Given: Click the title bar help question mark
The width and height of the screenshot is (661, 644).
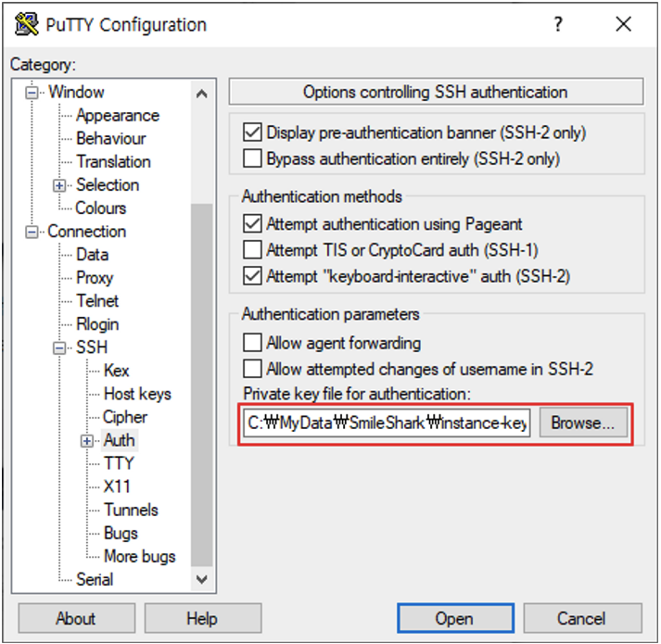Looking at the screenshot, I should pos(558,25).
